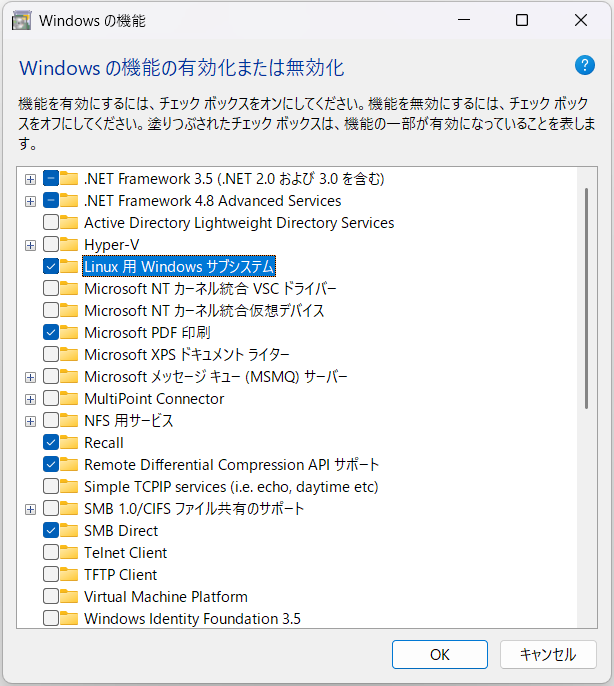Select the Telnet Client label
The height and width of the screenshot is (686, 614).
[126, 553]
